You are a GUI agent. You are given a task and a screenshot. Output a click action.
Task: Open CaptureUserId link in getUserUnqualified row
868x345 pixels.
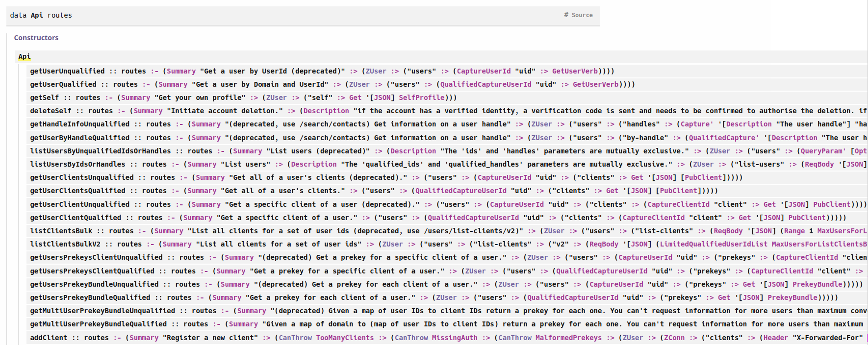click(x=484, y=71)
